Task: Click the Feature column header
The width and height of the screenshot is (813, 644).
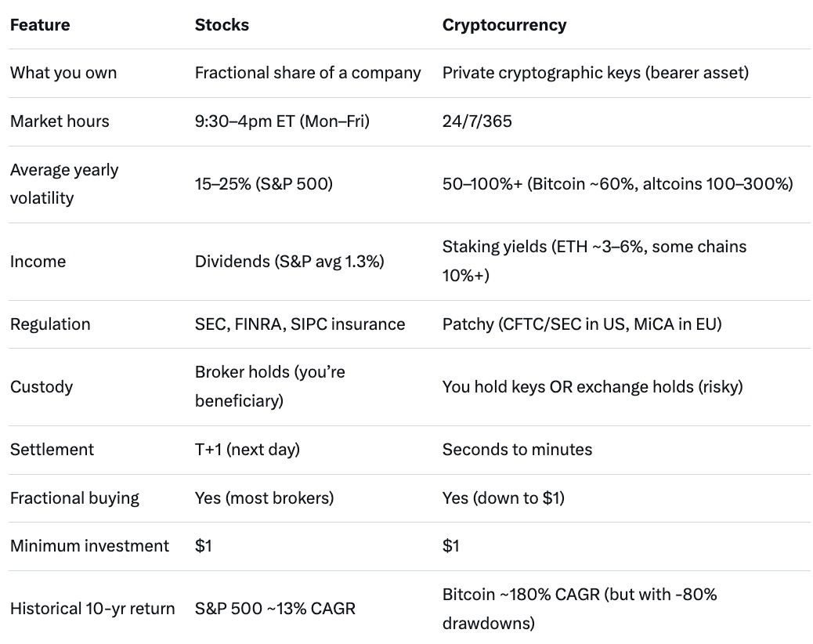Action: [40, 25]
